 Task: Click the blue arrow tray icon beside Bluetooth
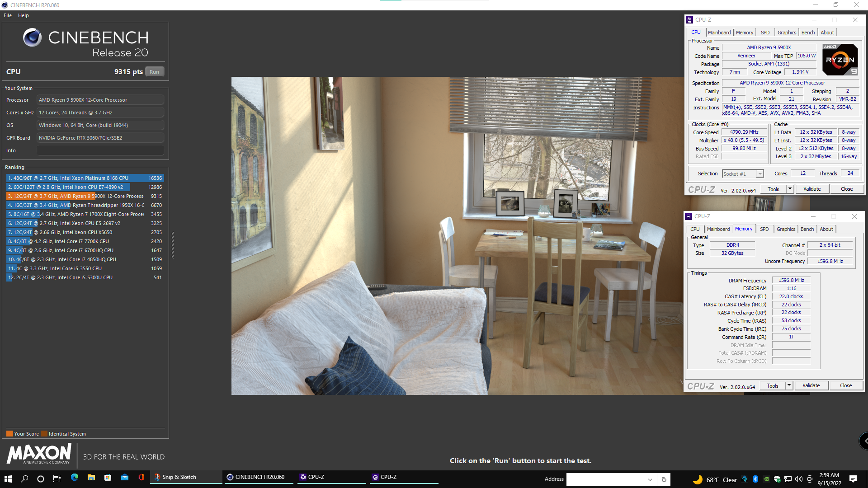(x=745, y=479)
